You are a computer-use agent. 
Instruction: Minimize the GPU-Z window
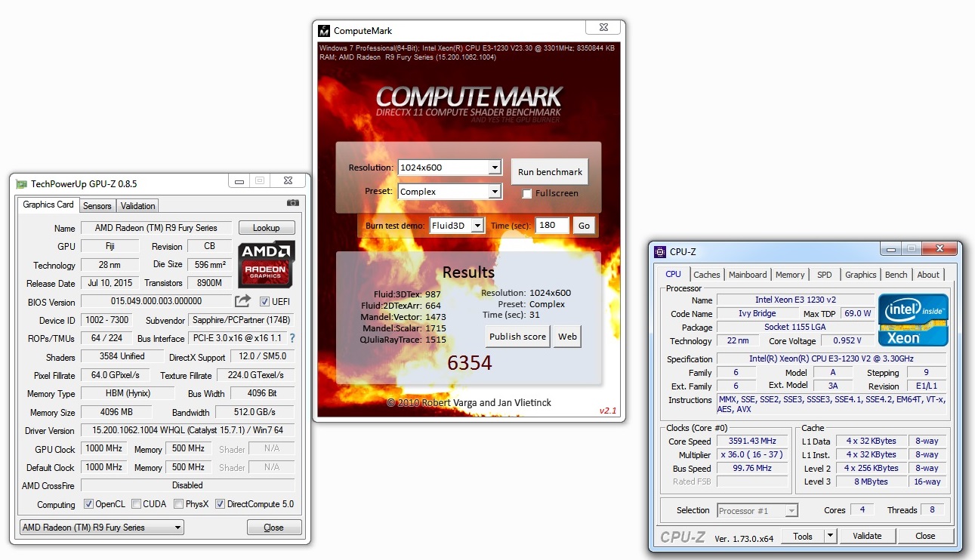click(x=239, y=181)
